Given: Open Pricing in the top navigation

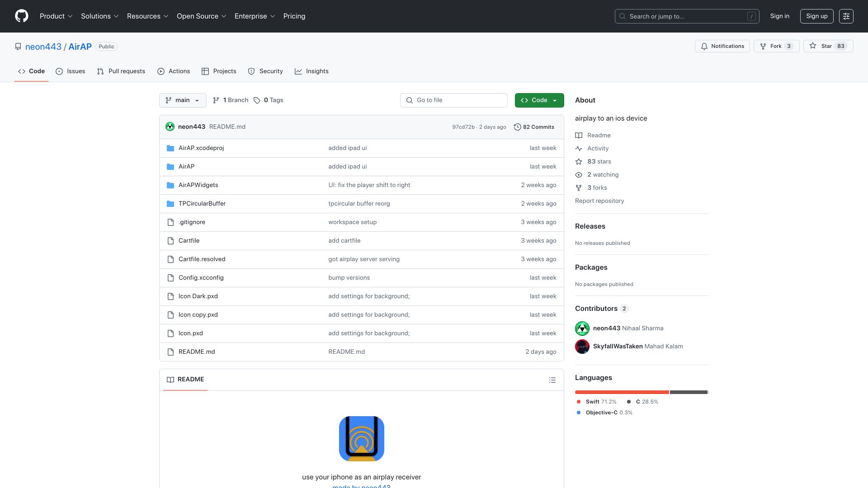Looking at the screenshot, I should pos(294,16).
